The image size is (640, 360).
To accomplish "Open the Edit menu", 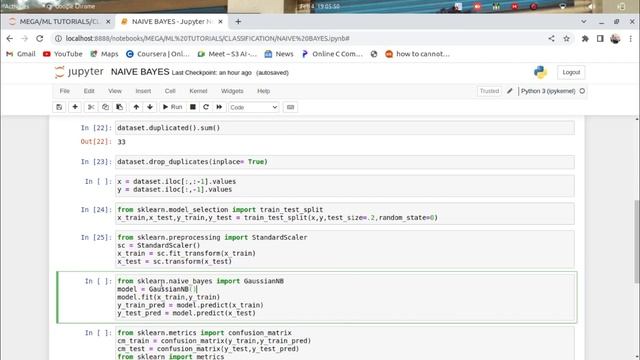I will tap(89, 91).
